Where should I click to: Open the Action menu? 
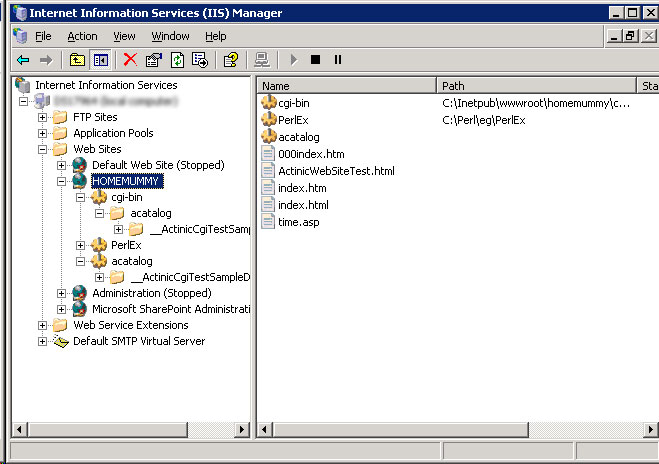pos(82,36)
